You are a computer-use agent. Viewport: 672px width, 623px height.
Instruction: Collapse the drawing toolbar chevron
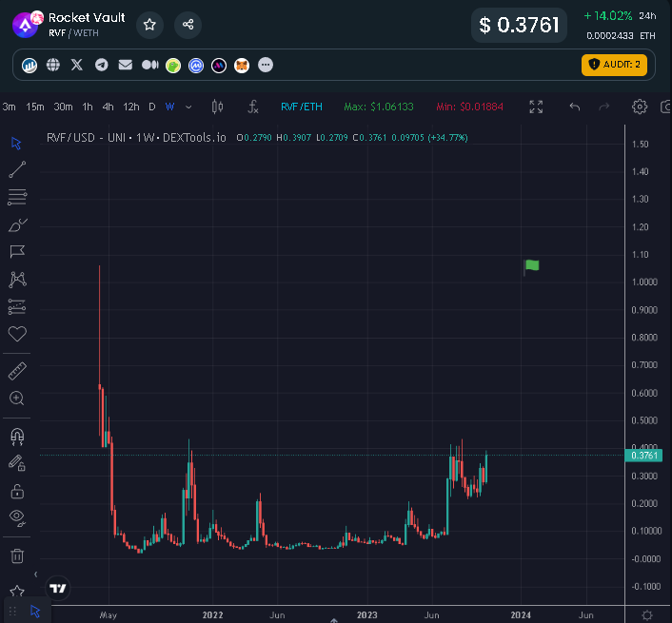click(35, 574)
